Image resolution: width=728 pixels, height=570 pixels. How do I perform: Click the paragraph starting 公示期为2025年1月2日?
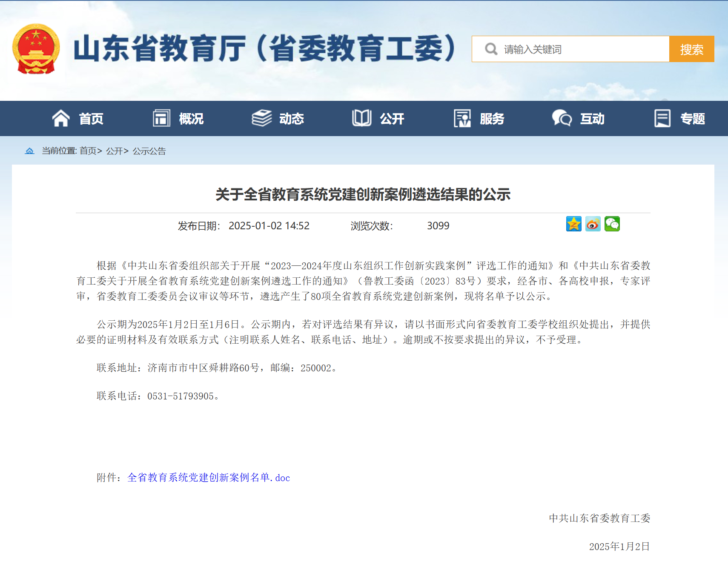coord(363,332)
